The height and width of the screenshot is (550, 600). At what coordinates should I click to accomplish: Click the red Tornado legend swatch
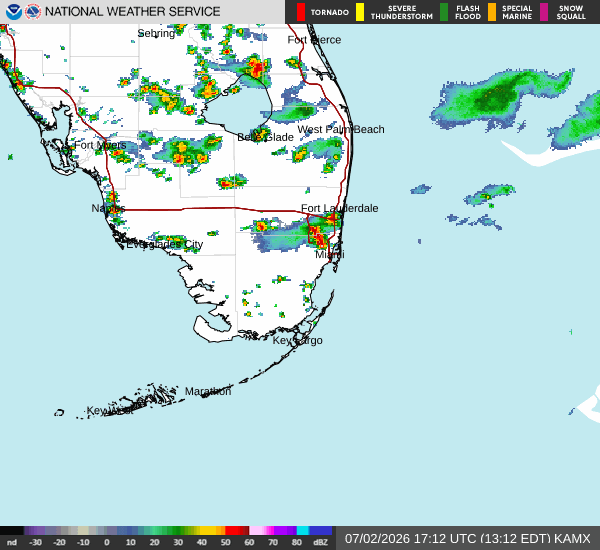[x=301, y=12]
